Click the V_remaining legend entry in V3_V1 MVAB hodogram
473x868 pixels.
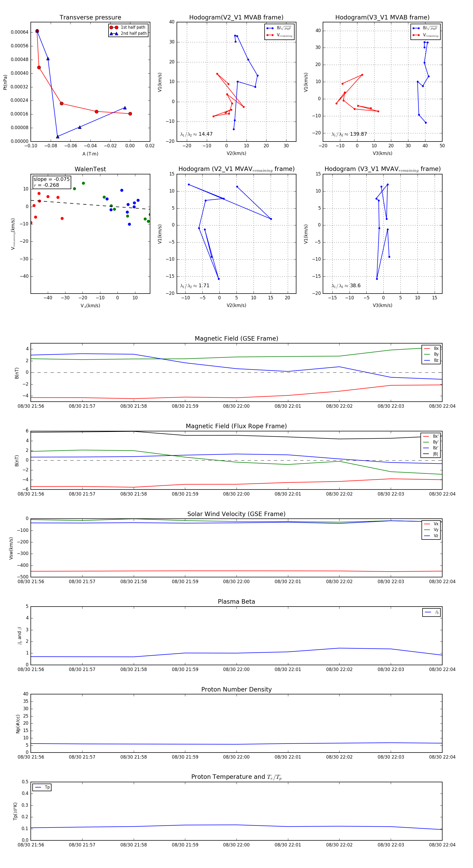pyautogui.click(x=425, y=35)
